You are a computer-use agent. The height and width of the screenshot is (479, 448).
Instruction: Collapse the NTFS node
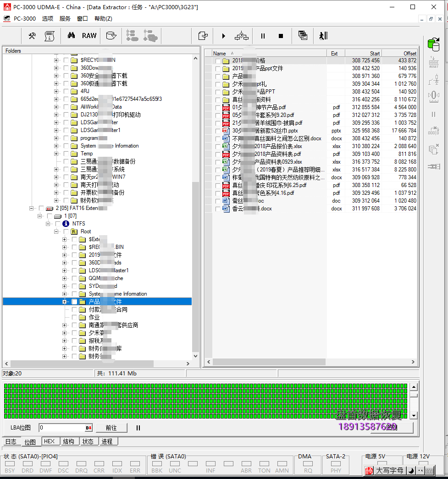tap(48, 224)
